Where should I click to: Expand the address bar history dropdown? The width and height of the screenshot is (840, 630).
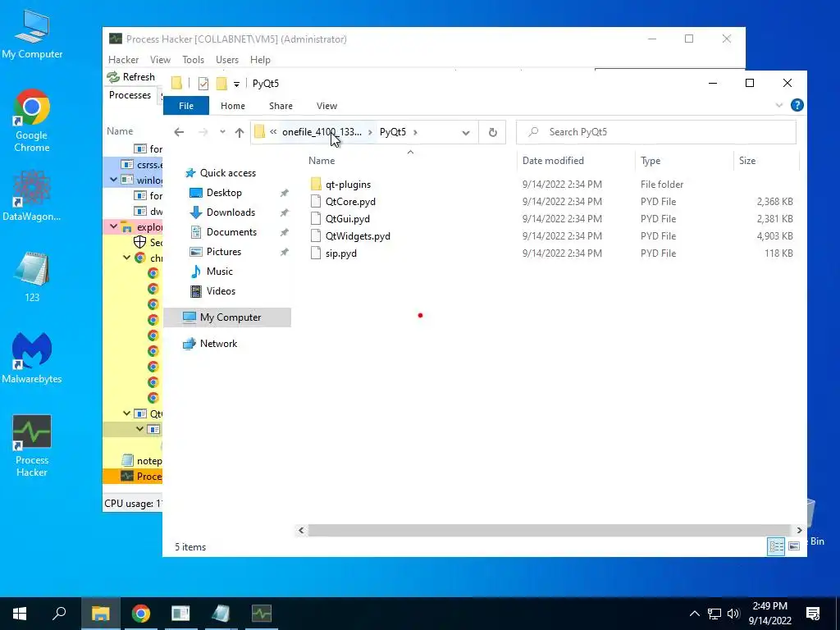click(466, 132)
